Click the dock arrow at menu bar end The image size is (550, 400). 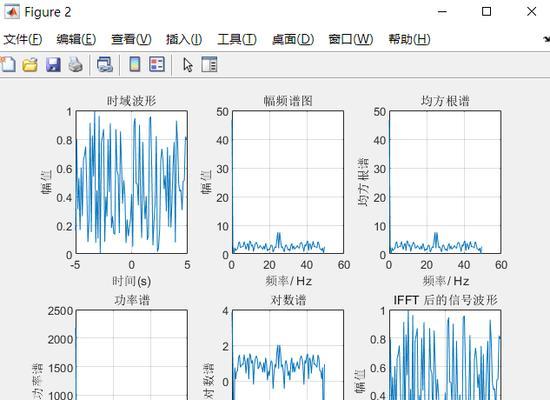coord(546,39)
